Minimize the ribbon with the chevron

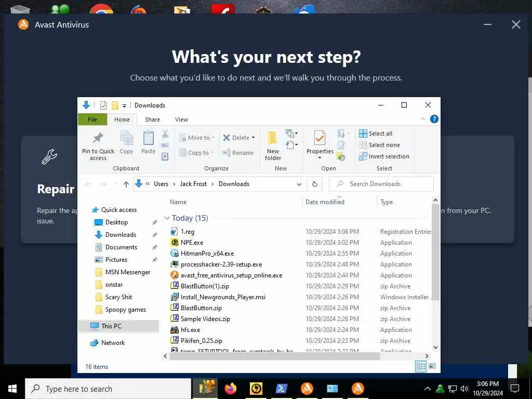423,119
